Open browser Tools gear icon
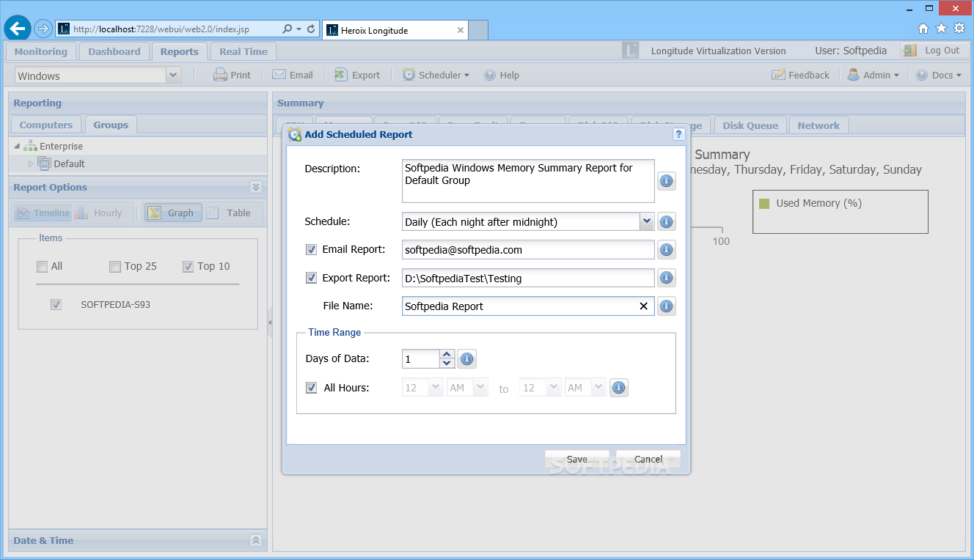This screenshot has width=974, height=560. 959,28
